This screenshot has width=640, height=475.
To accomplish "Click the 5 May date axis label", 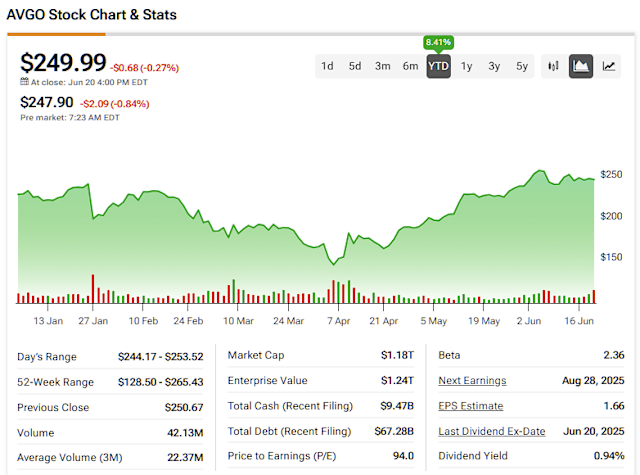I will 433,321.
